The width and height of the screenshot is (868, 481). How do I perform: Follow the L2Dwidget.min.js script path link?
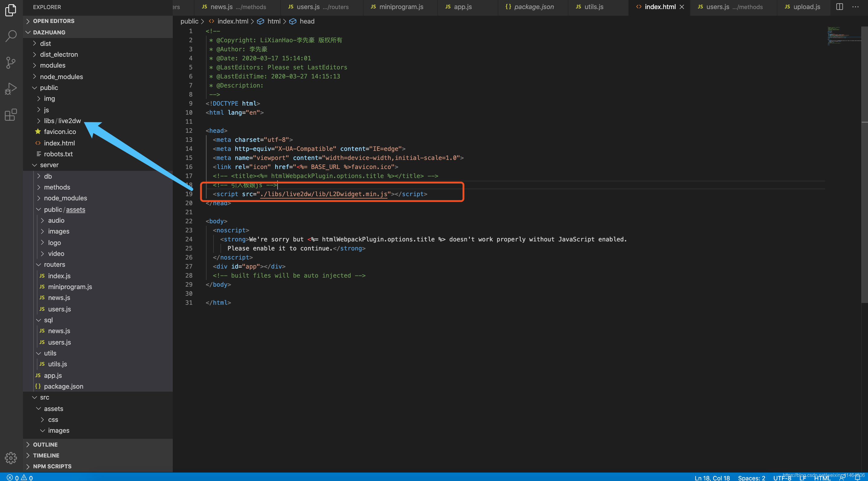tap(323, 194)
